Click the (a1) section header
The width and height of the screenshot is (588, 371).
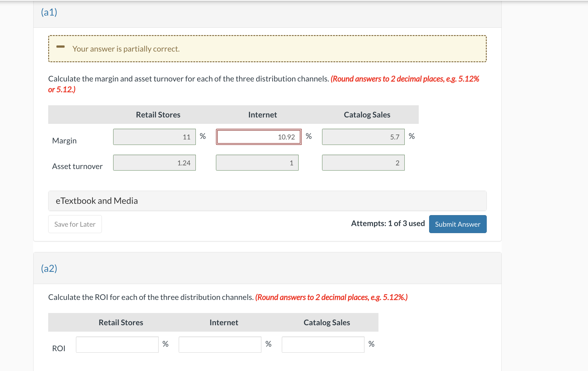click(49, 12)
